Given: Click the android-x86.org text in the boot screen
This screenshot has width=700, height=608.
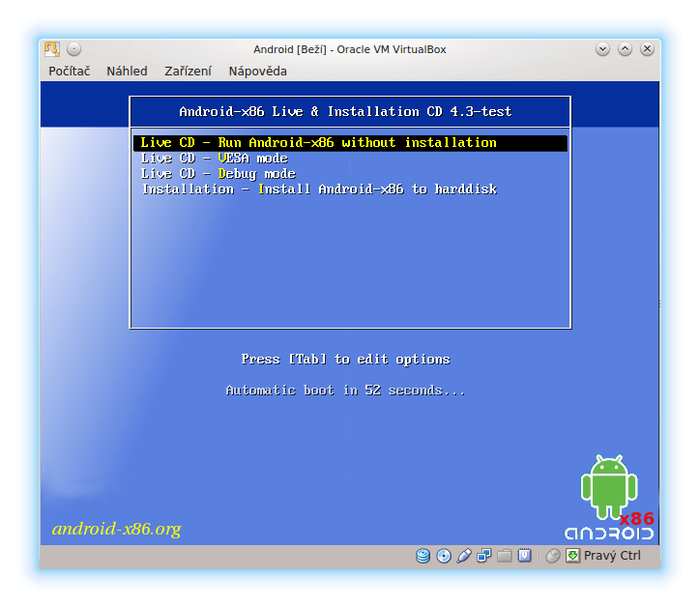Looking at the screenshot, I should pos(117,529).
